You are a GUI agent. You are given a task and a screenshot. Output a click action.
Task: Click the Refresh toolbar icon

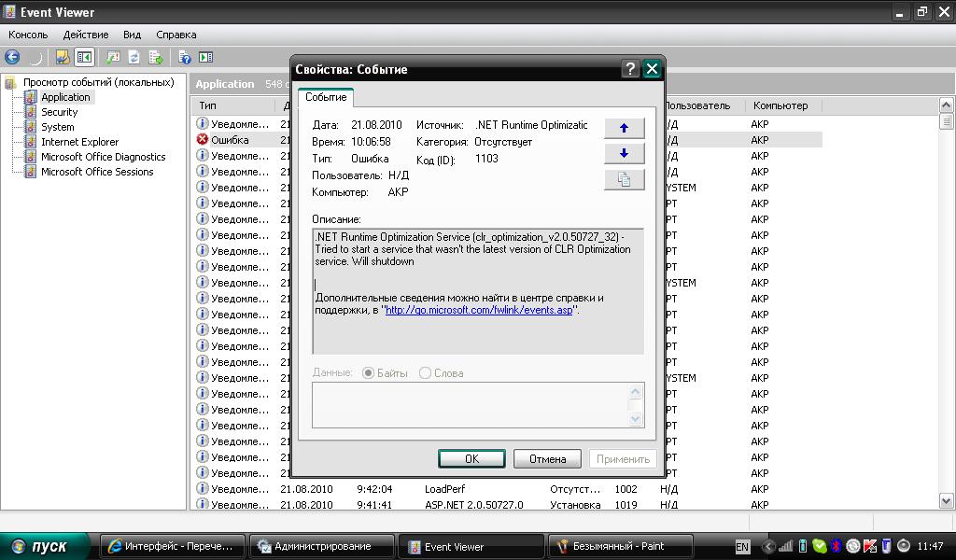(x=134, y=57)
